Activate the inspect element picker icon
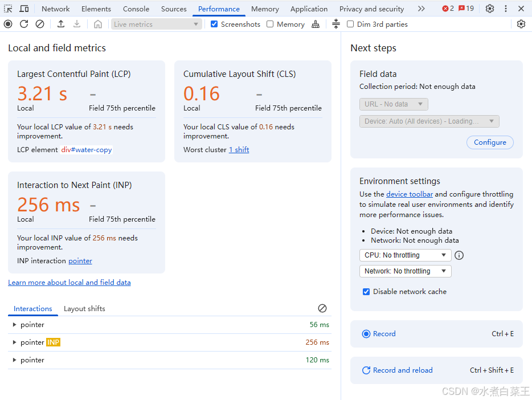 click(8, 9)
